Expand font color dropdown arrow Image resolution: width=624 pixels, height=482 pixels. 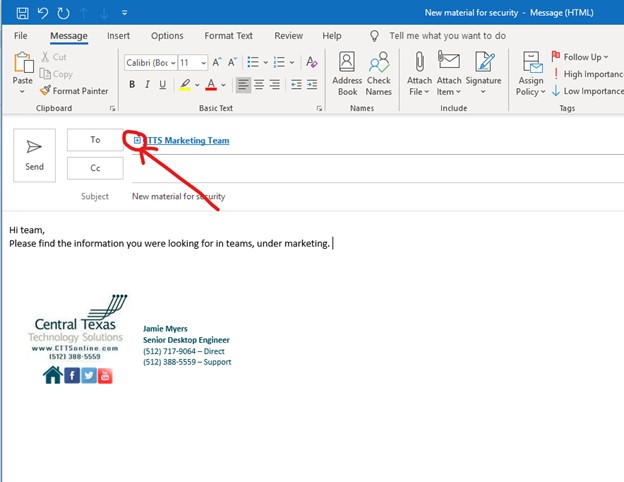(223, 85)
